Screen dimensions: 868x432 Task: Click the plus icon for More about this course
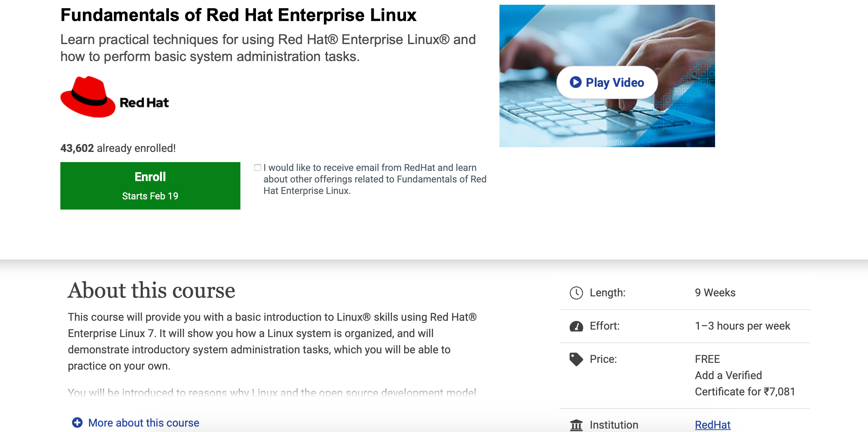tap(77, 423)
